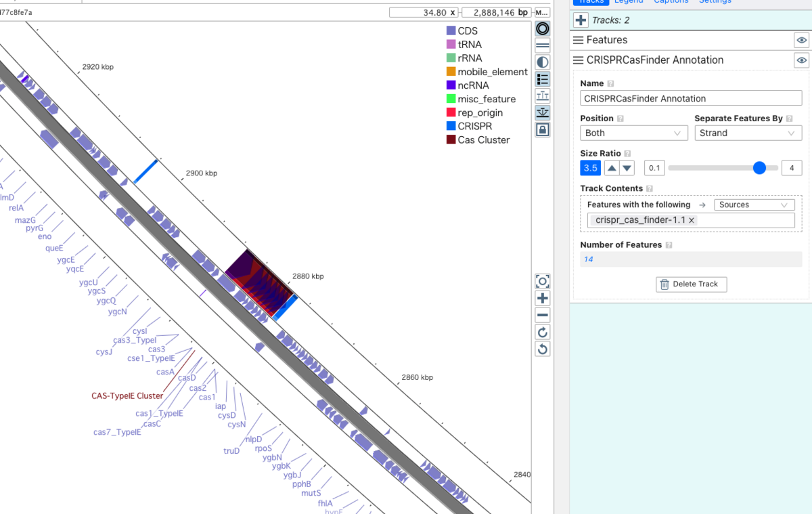Edit the size ratio maximum 4 field
812x514 pixels.
(792, 168)
